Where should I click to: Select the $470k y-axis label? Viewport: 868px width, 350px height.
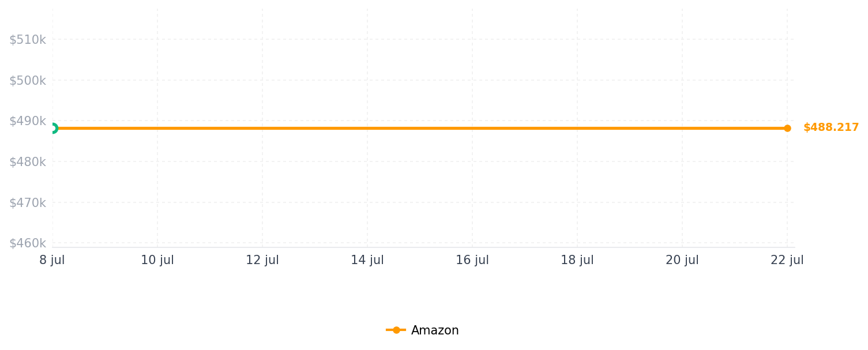[x=28, y=203]
